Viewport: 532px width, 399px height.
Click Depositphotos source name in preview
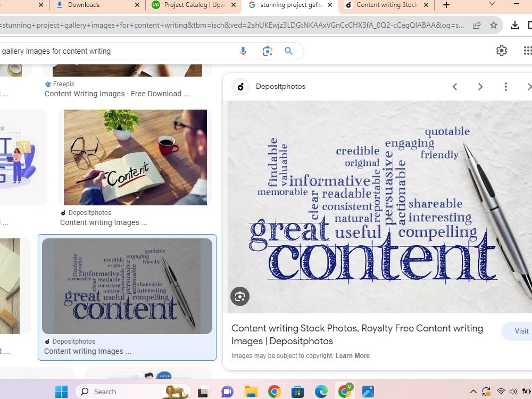(280, 87)
